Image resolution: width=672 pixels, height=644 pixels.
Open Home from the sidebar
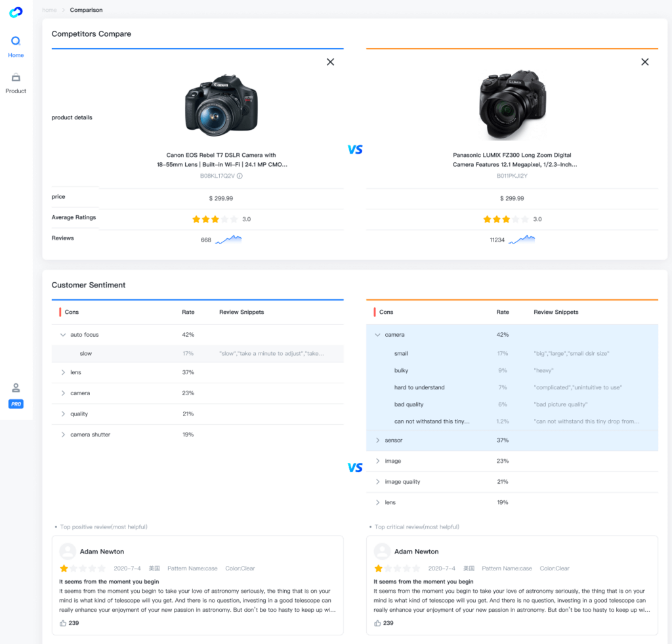click(x=16, y=47)
